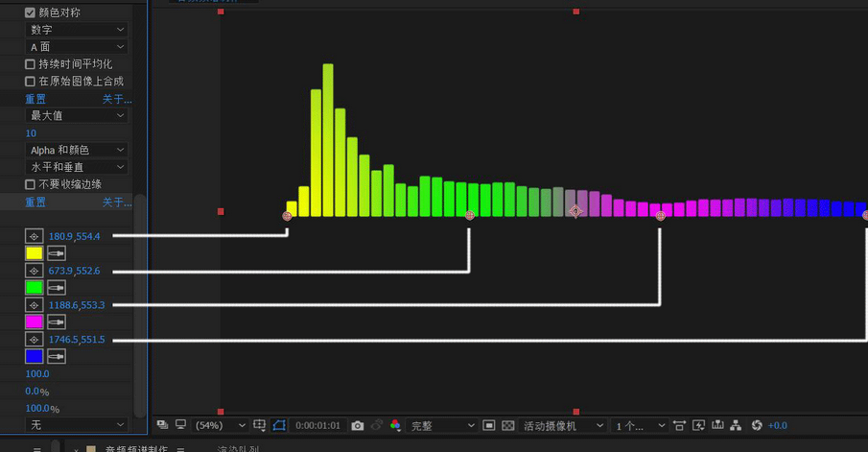Image resolution: width=868 pixels, height=452 pixels.
Task: Click the snapshot camera icon
Action: [x=358, y=425]
